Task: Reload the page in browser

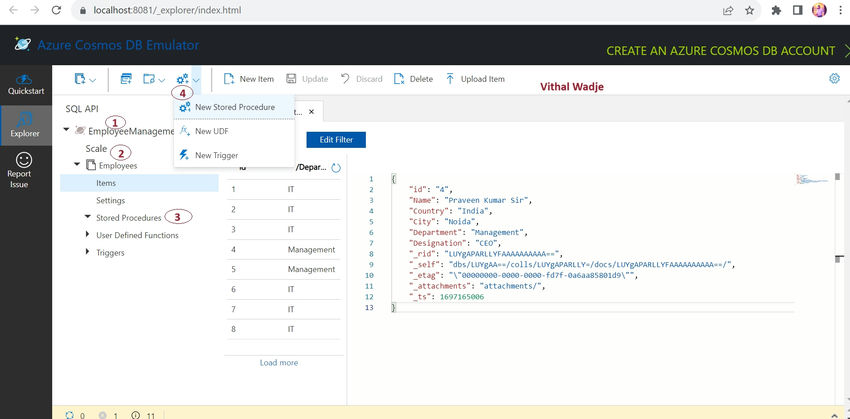Action: 56,10
